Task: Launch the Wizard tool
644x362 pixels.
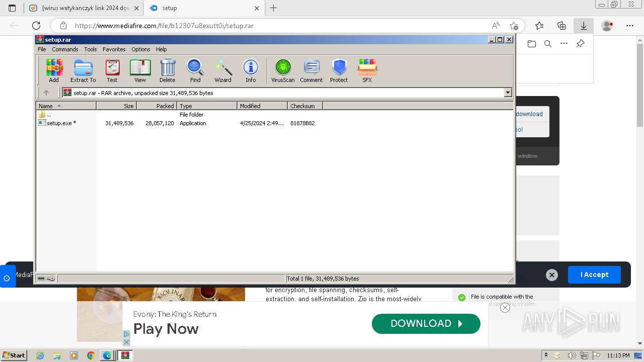Action: [x=223, y=71]
